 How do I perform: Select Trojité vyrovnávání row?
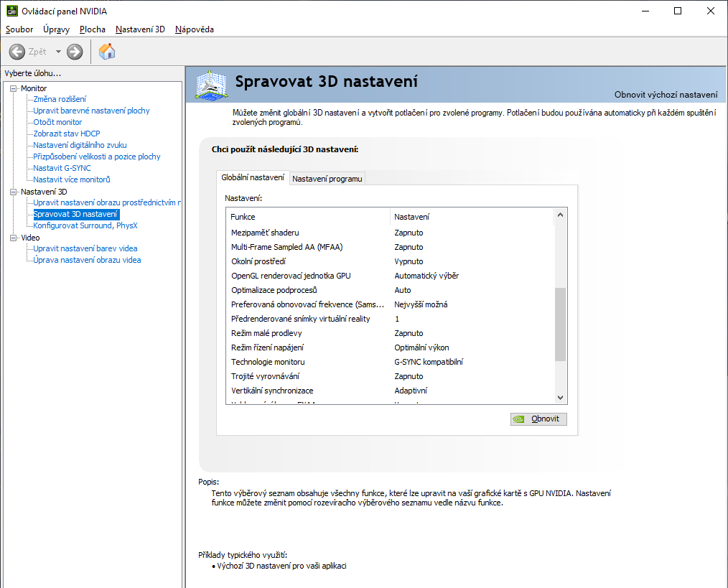[x=390, y=377]
